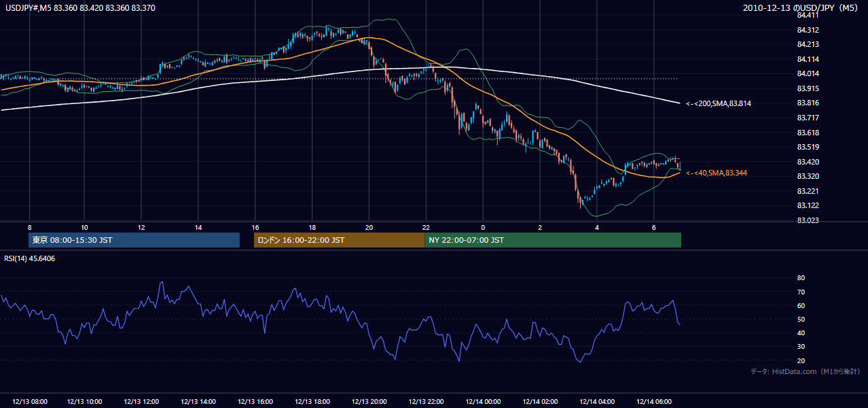Click price axis value 84.312
The image size is (868, 408).
pyautogui.click(x=808, y=30)
